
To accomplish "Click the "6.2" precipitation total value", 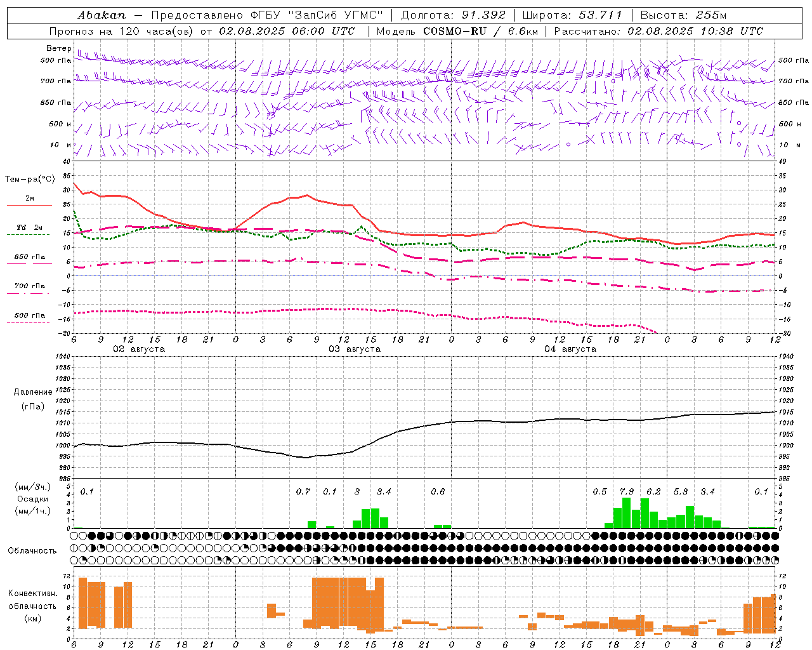I will pos(653,492).
